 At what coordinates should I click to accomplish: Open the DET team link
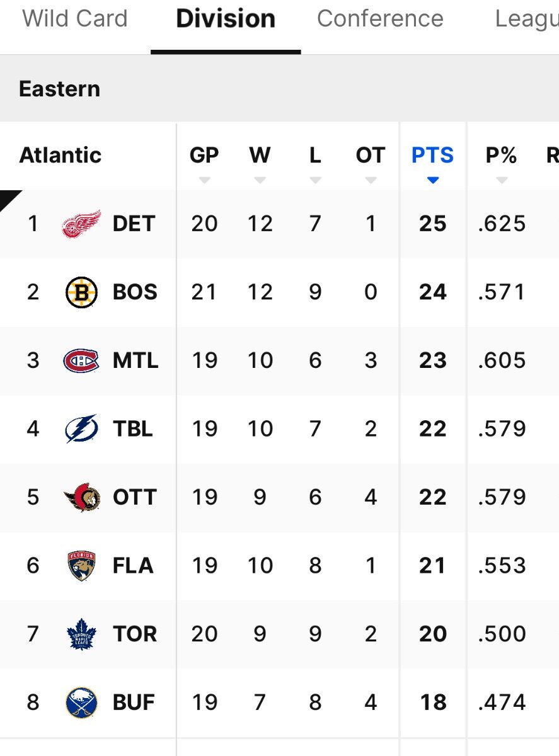(134, 224)
